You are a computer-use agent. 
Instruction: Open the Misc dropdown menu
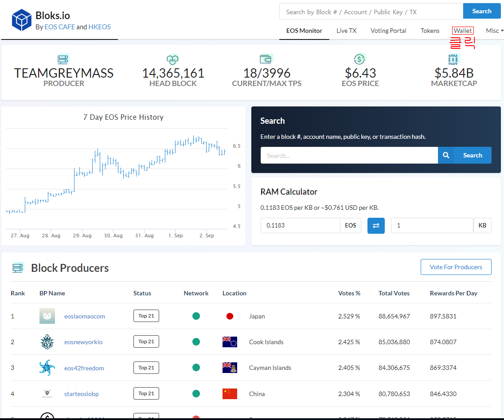click(494, 31)
